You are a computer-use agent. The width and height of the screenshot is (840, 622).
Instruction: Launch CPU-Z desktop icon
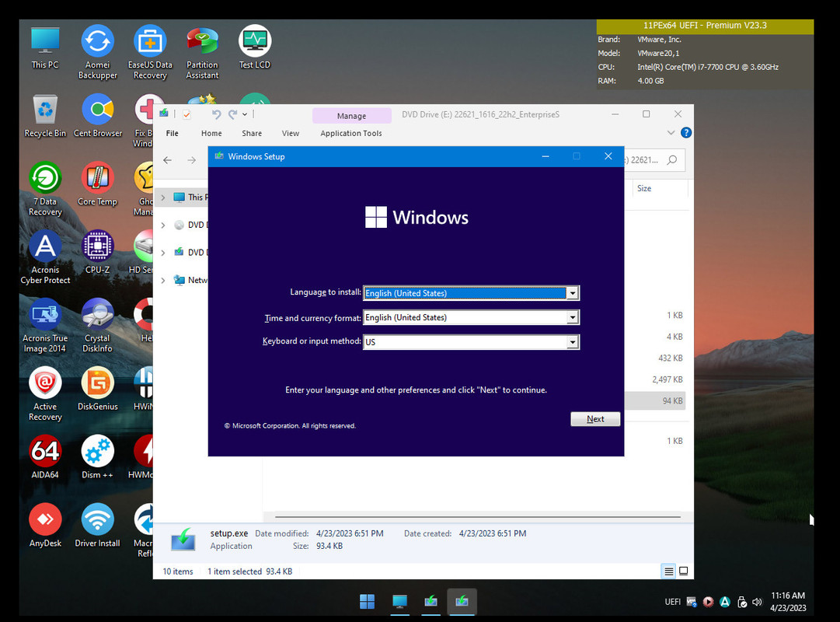pyautogui.click(x=97, y=252)
